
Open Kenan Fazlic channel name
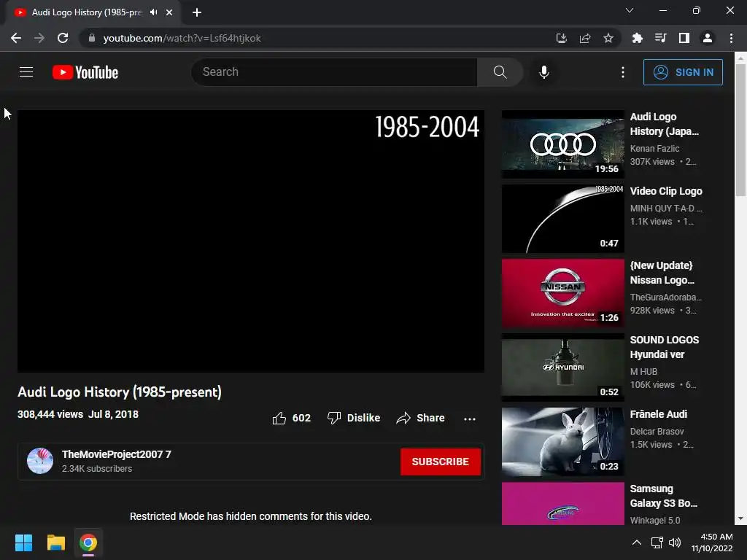pyautogui.click(x=654, y=148)
